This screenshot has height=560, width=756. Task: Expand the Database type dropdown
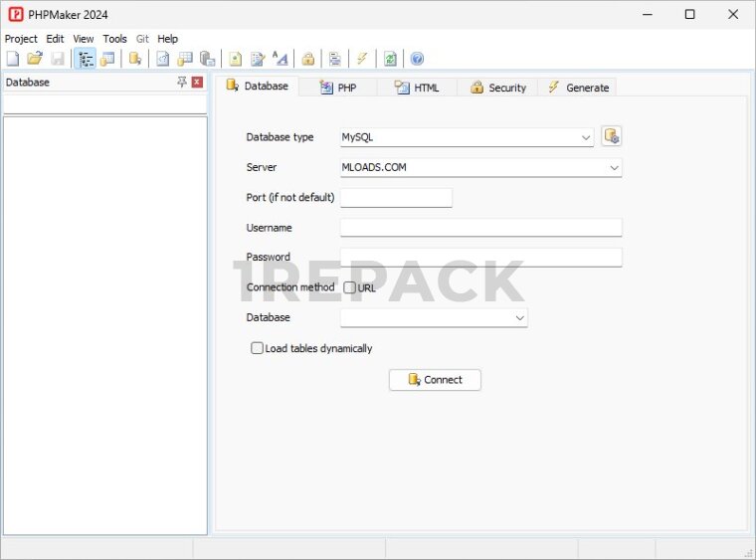pos(586,138)
